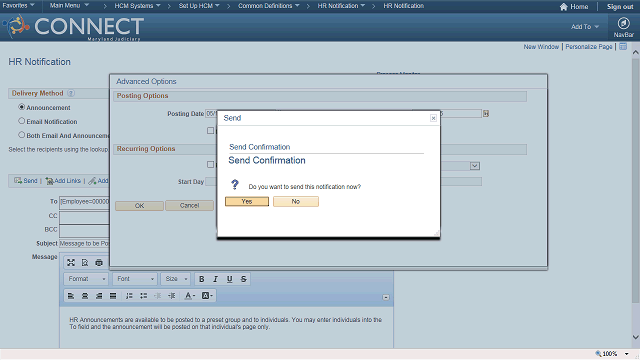Open the text color picker
Screen dimensions: 640x360
point(189,296)
